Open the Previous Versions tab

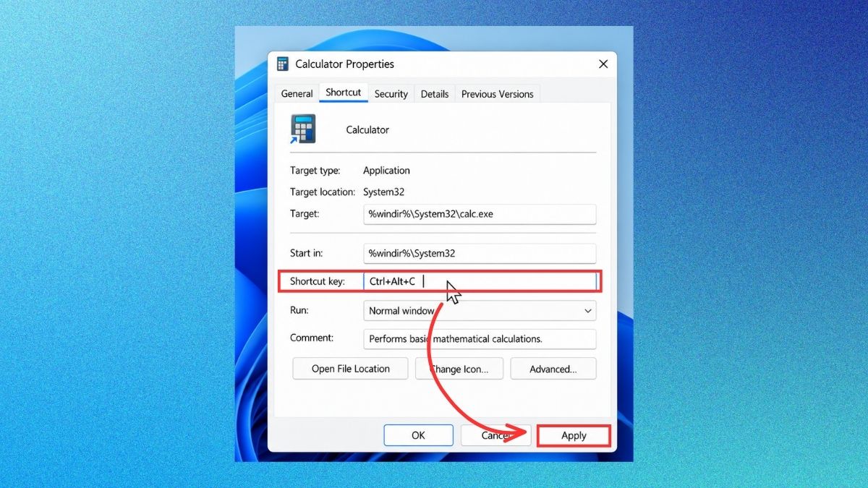click(497, 94)
